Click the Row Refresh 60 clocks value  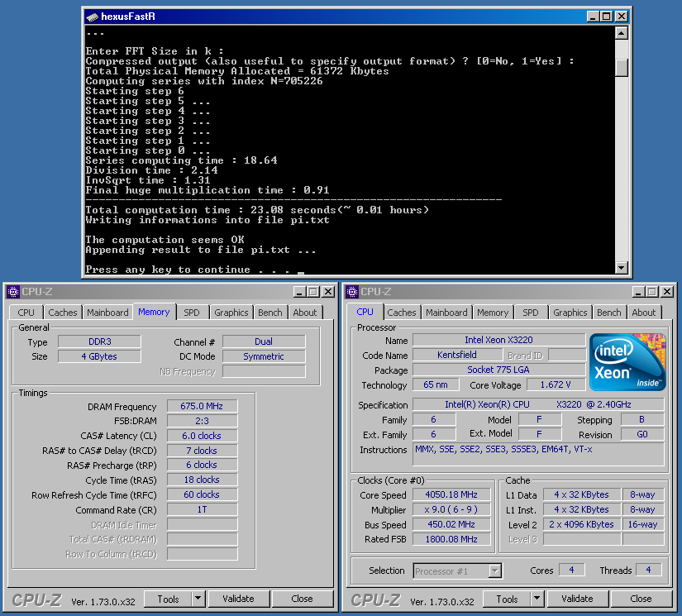[x=203, y=494]
